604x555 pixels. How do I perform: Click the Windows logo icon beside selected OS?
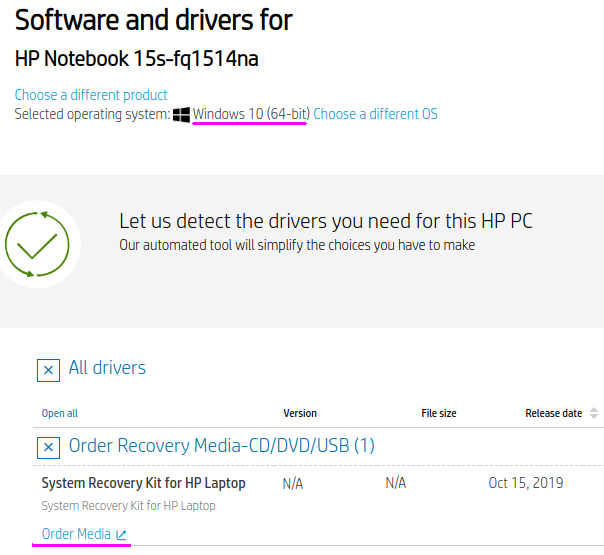tap(181, 114)
